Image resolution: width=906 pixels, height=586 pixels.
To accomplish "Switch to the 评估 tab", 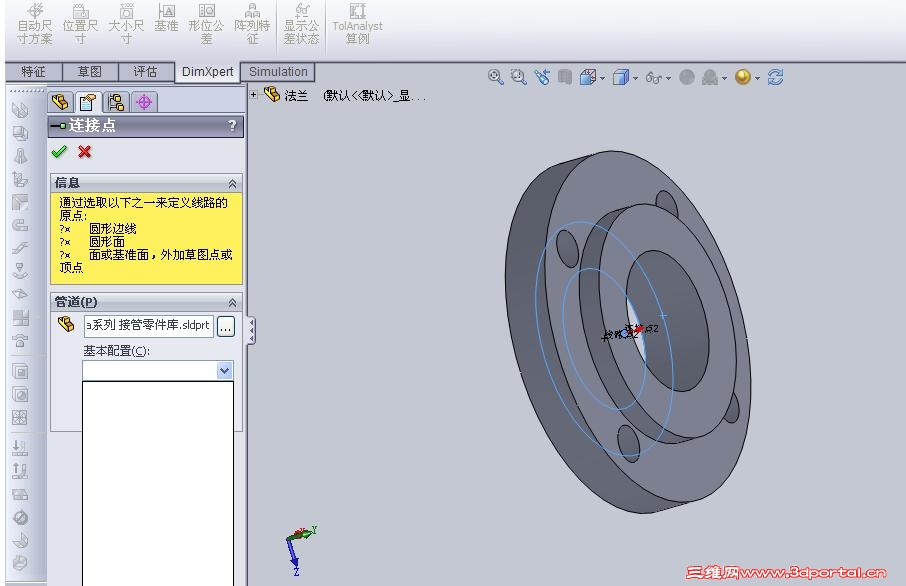I will coord(145,72).
